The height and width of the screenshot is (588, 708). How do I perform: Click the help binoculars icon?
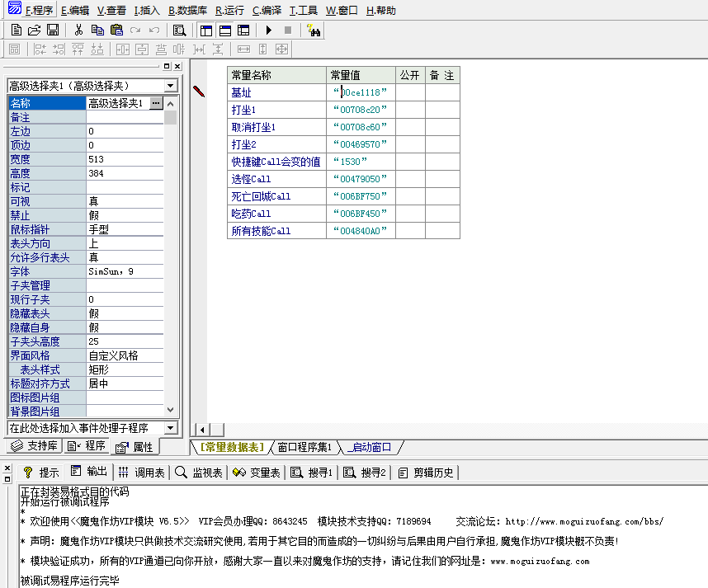pyautogui.click(x=314, y=31)
